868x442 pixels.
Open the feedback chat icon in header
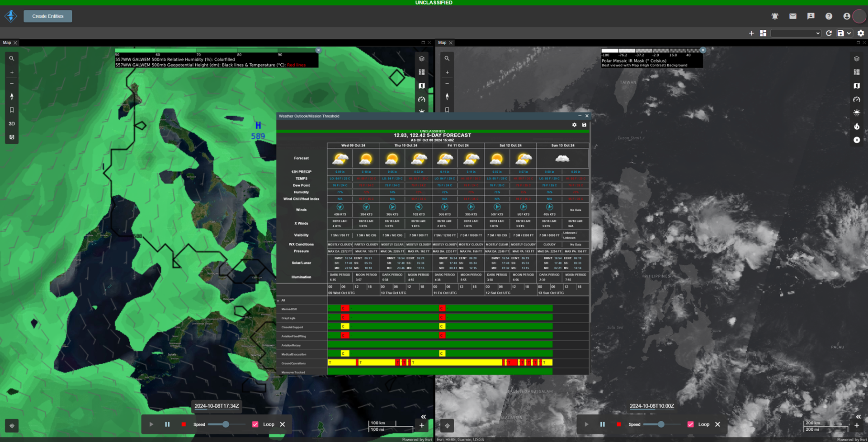[x=811, y=16]
